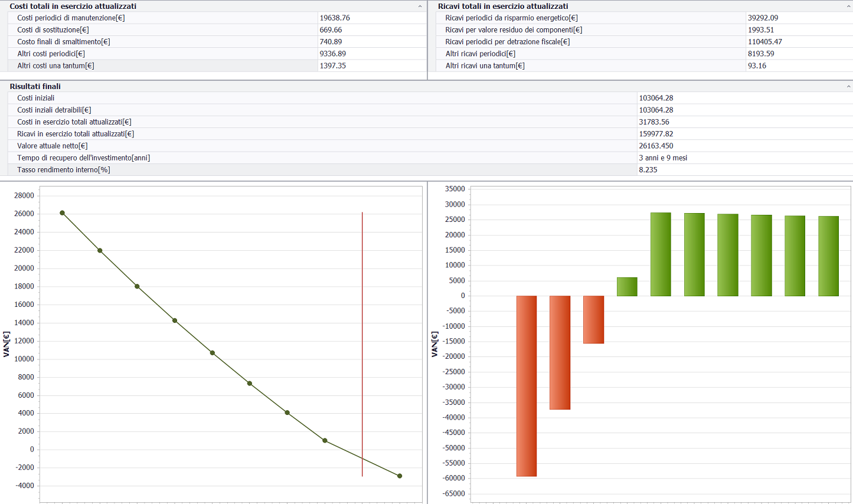Click the Costi di sostituzione row label
The width and height of the screenshot is (853, 504).
53,30
